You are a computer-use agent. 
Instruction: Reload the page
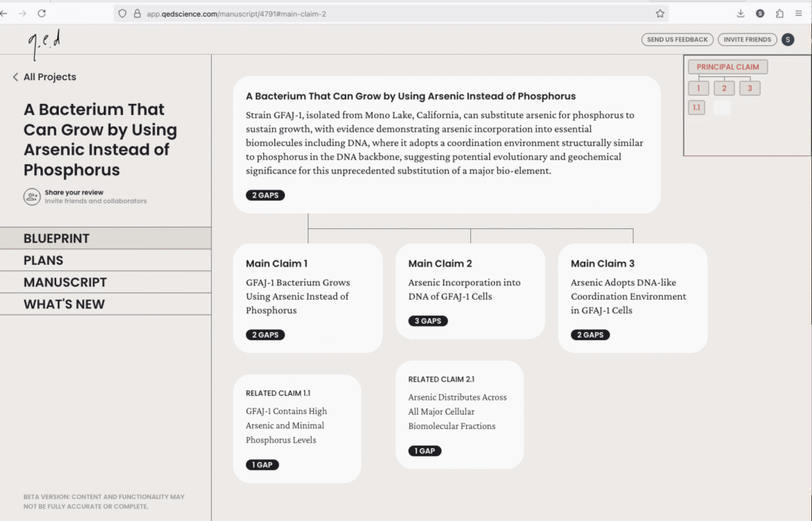click(x=40, y=13)
